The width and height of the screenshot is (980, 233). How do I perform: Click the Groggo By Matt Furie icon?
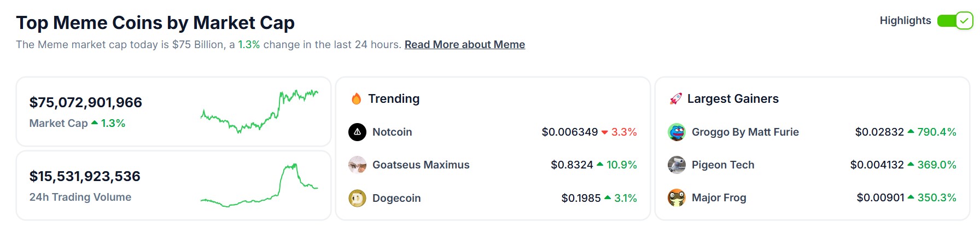676,132
